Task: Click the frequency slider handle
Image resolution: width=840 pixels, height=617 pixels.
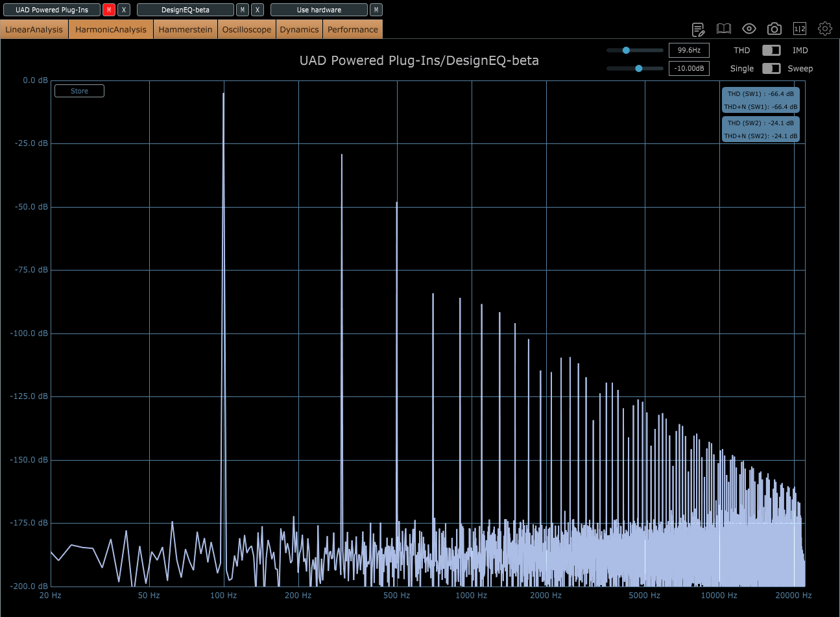Action: click(626, 51)
